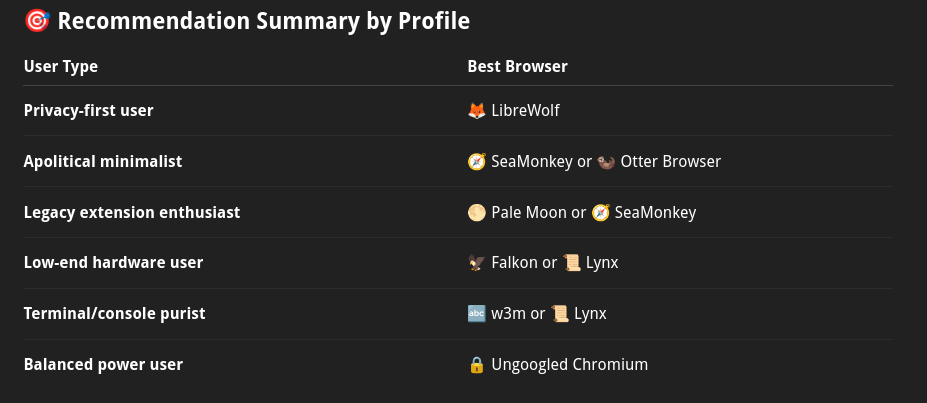This screenshot has width=927, height=403.
Task: Click the scroll icon in Low-end hardware row
Action: pos(572,262)
